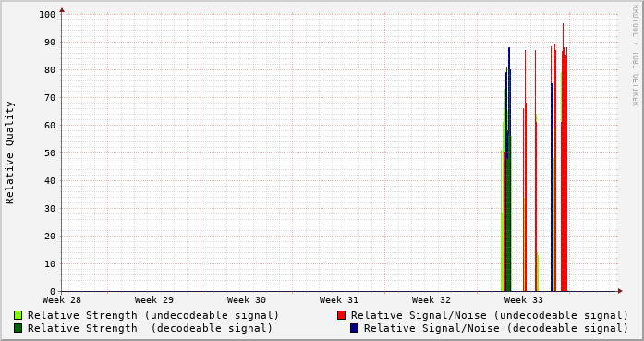
Task: Click the 50 value on y-axis
Action: point(50,152)
